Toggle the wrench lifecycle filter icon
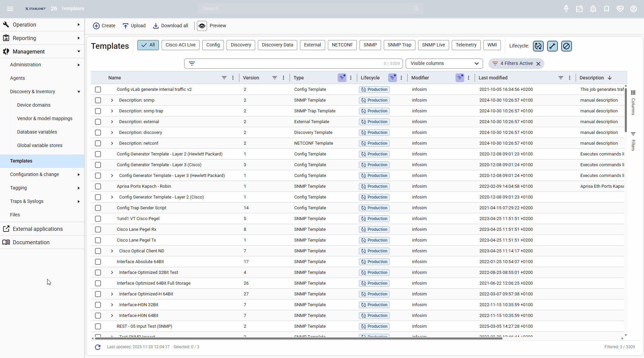The height and width of the screenshot is (358, 644). pos(552,46)
